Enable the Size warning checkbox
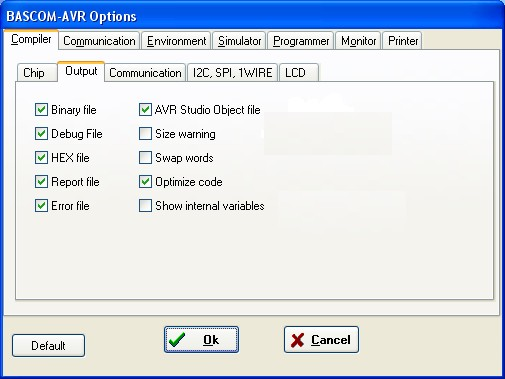The height and width of the screenshot is (379, 505). 145,134
